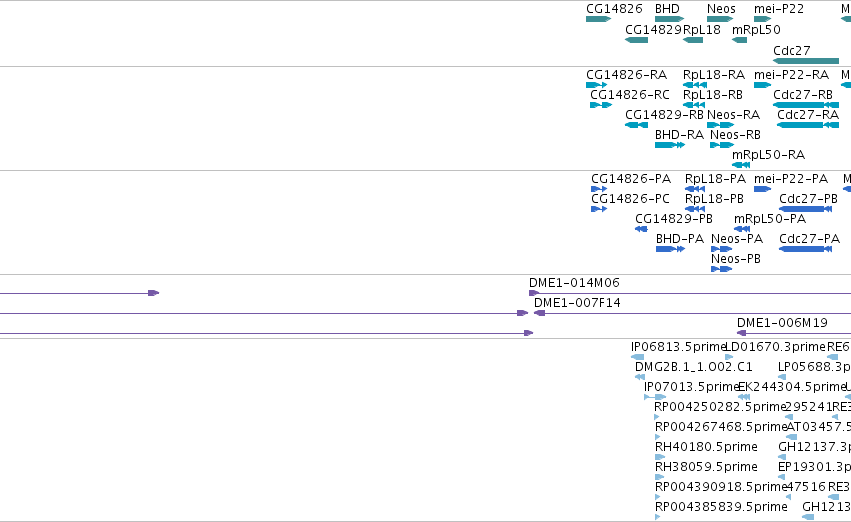Select BAC clone DME1-014M06

click(x=690, y=293)
